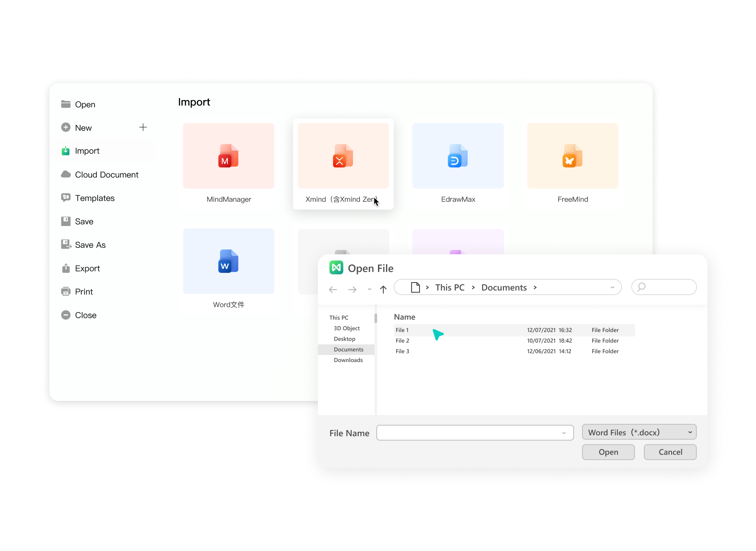Click the Export icon in sidebar

click(66, 268)
